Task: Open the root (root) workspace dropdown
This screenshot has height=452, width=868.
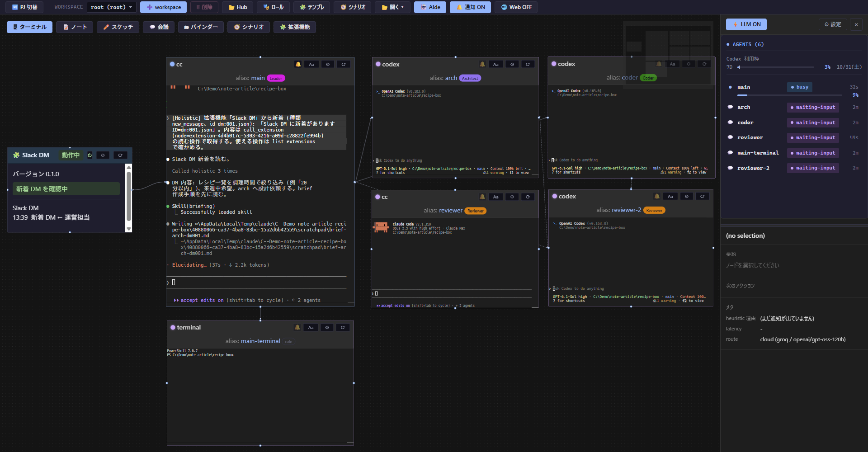Action: 112,7
